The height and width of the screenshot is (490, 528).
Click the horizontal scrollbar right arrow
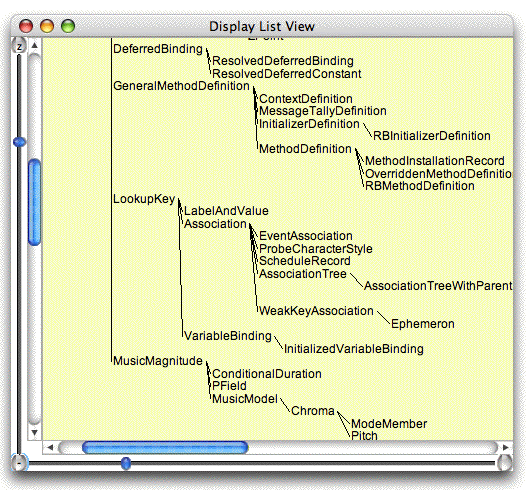505,447
